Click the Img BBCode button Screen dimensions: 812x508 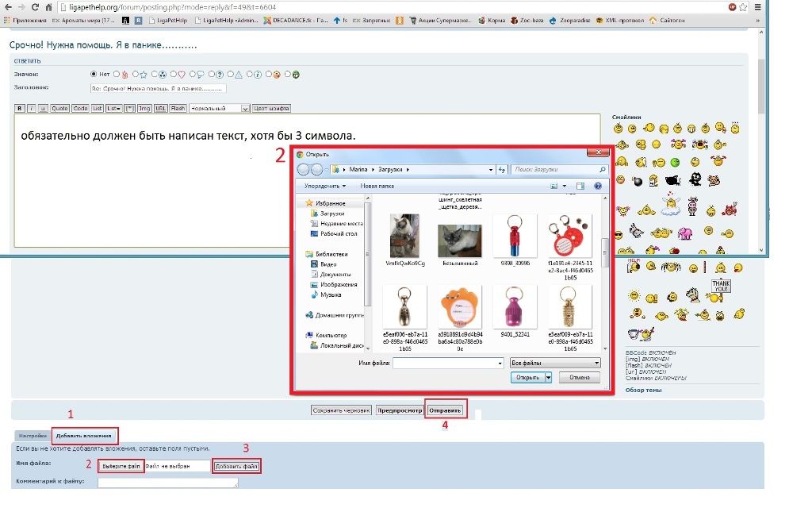point(144,108)
